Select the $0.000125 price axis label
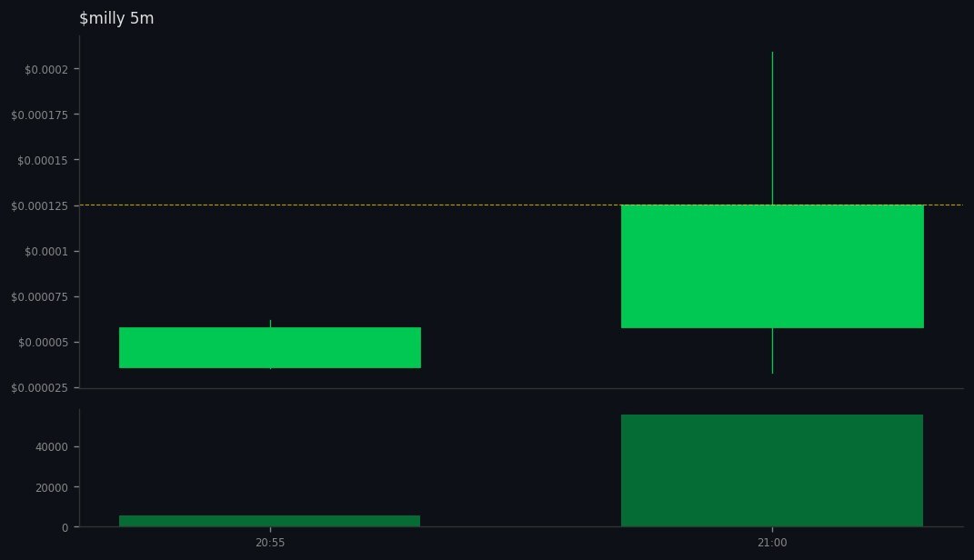 (x=40, y=205)
